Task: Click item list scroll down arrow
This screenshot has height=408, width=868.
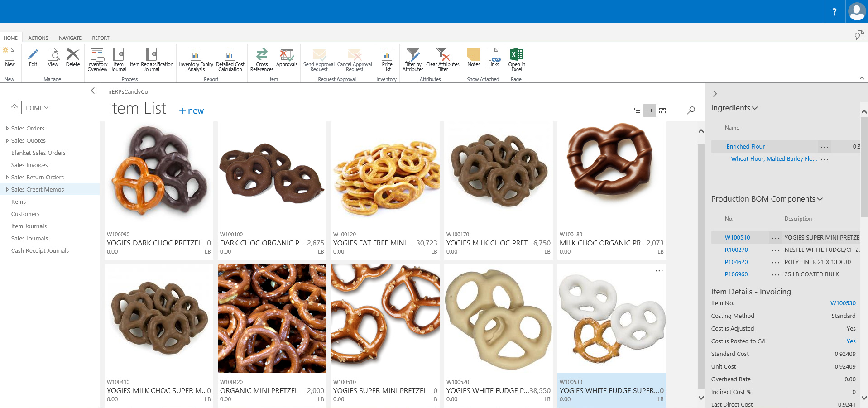Action: pos(701,398)
